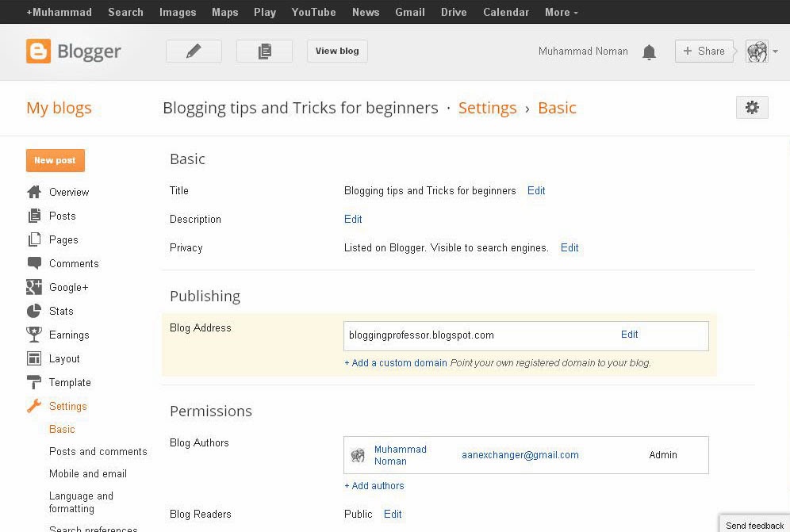Click the bloggingprofessor.blogspot.com address text
Viewport: 790px width, 532px height.
coord(421,335)
